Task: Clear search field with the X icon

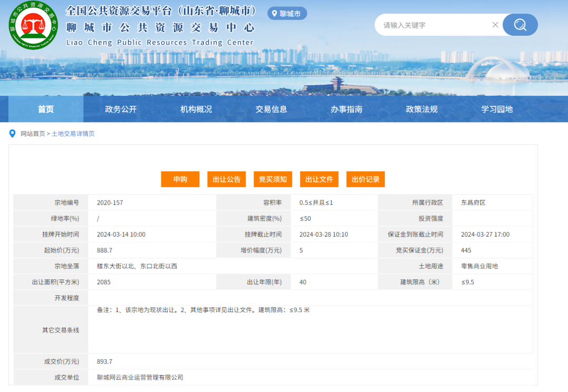Action: click(495, 25)
